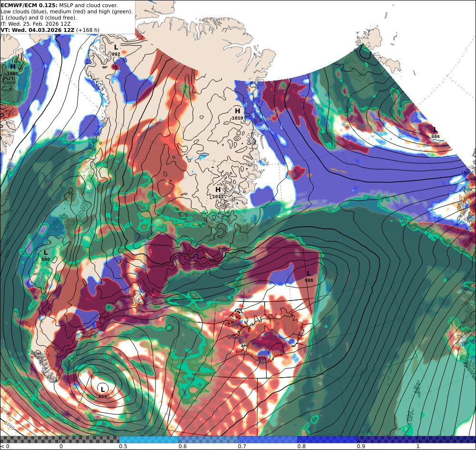The width and height of the screenshot is (476, 450).
Task: Click the '< 0' colorbar label
Action: [5, 446]
